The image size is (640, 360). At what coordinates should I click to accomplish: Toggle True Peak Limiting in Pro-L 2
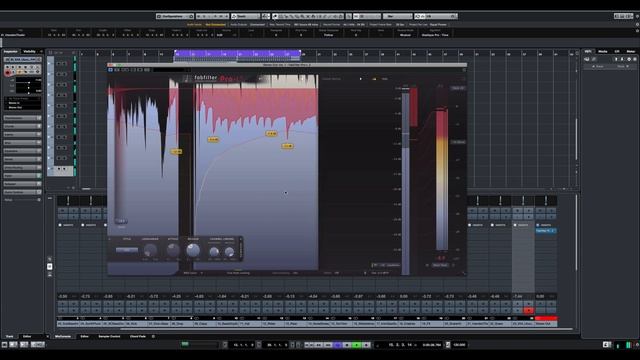point(238,273)
